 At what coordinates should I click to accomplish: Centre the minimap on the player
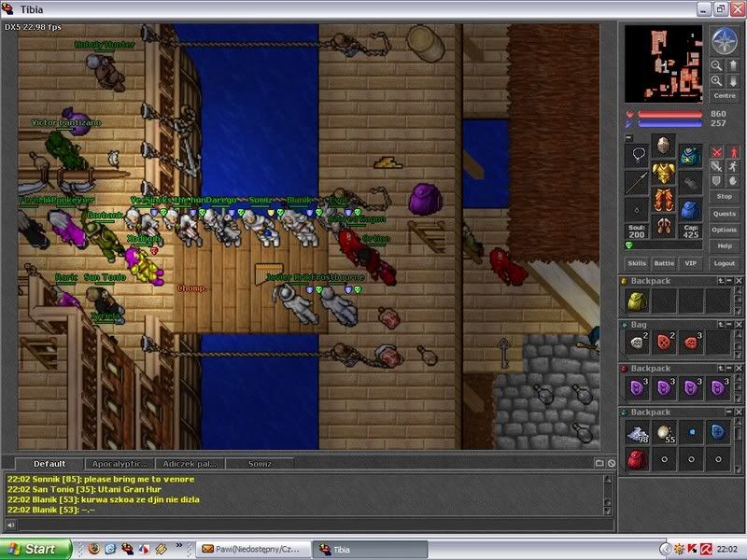[x=725, y=96]
